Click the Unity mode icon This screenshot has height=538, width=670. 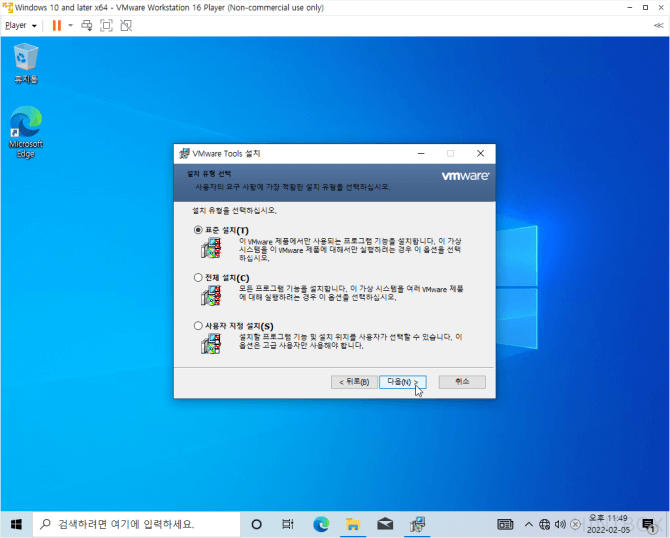(x=126, y=26)
